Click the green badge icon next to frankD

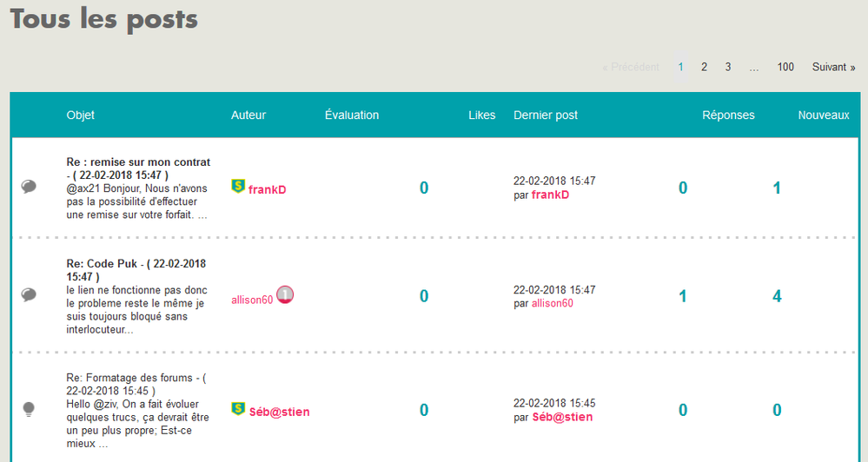[237, 187]
